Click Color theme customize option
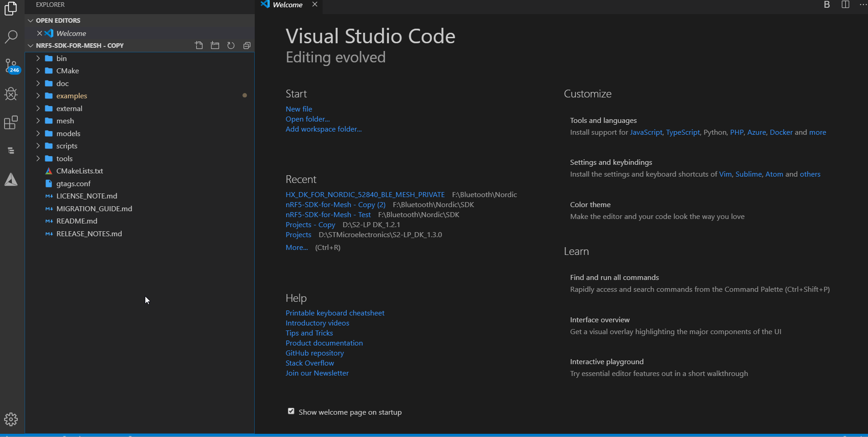 point(590,205)
